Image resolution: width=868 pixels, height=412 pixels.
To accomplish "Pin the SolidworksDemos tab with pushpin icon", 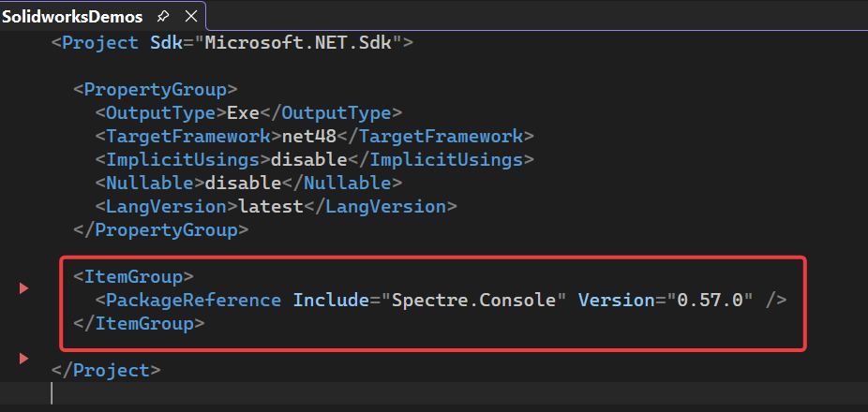I will point(163,17).
